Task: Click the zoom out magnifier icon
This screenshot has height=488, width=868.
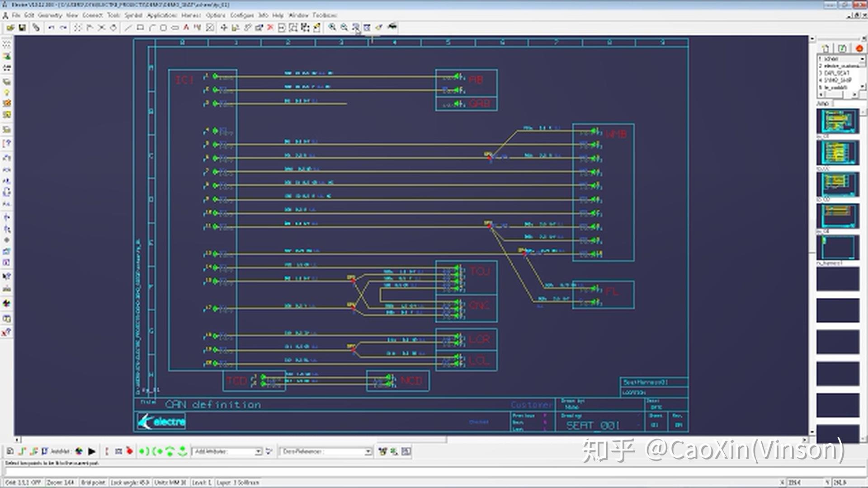Action: click(x=344, y=28)
